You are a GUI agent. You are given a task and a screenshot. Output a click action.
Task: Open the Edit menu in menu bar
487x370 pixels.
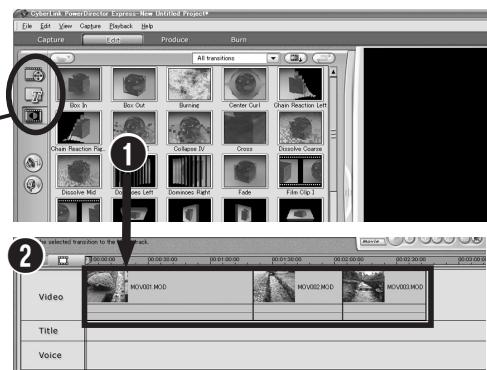(45, 26)
